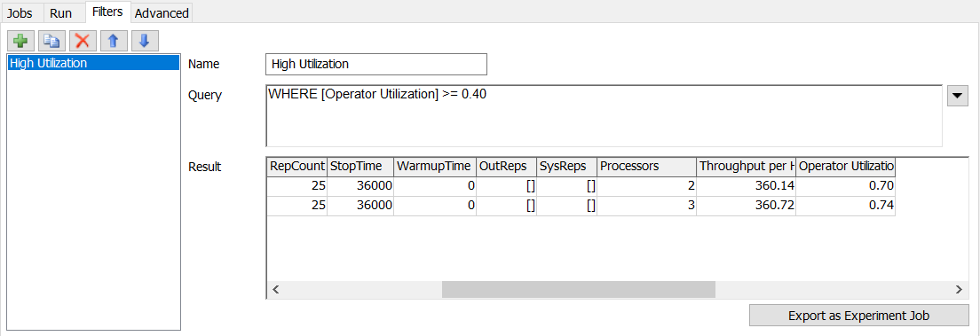
Task: Click the StopTime column header
Action: pos(360,166)
